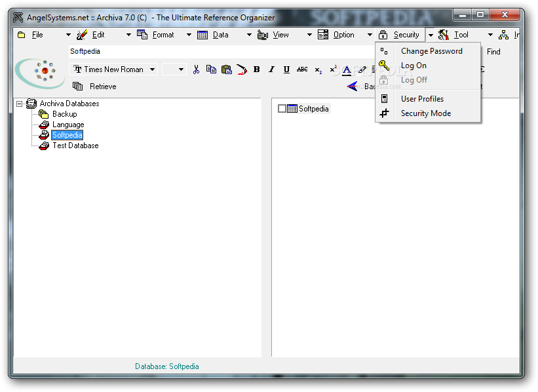
Task: Toggle strikethrough ABC formatting
Action: (302, 69)
